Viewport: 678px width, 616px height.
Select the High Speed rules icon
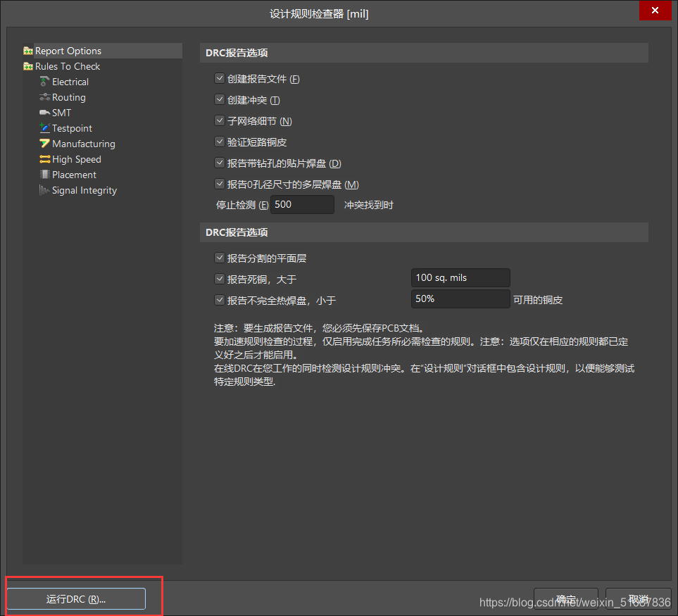coord(44,159)
